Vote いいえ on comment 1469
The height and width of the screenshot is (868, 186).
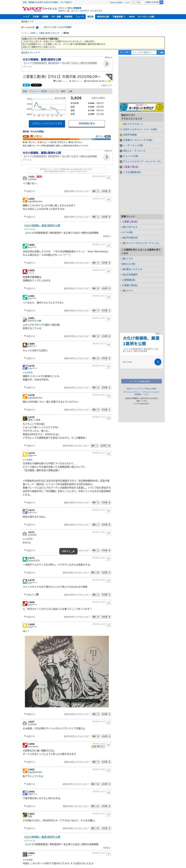coord(106,617)
